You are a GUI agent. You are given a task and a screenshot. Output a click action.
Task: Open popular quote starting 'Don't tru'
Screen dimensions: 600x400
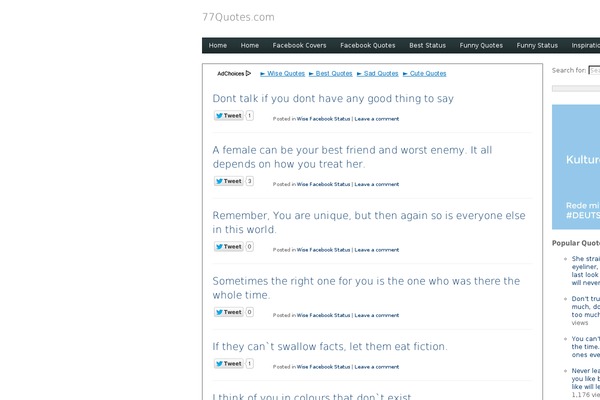coord(585,307)
